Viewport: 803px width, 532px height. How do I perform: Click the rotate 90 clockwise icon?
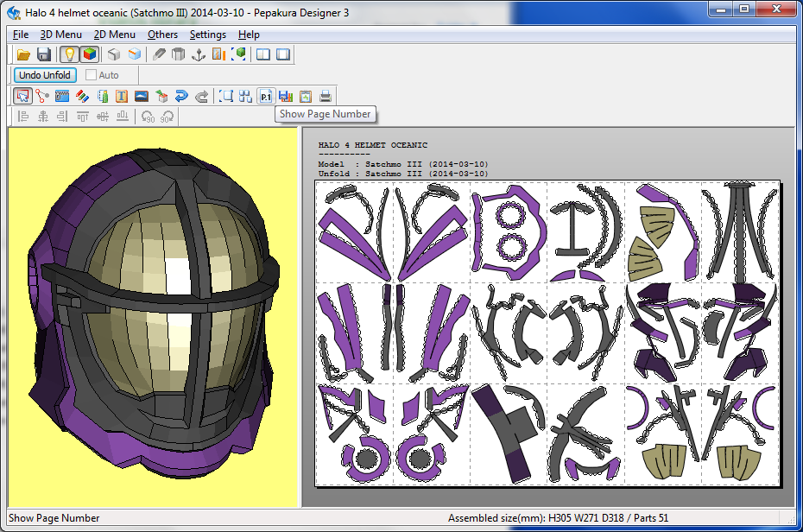coord(167,117)
